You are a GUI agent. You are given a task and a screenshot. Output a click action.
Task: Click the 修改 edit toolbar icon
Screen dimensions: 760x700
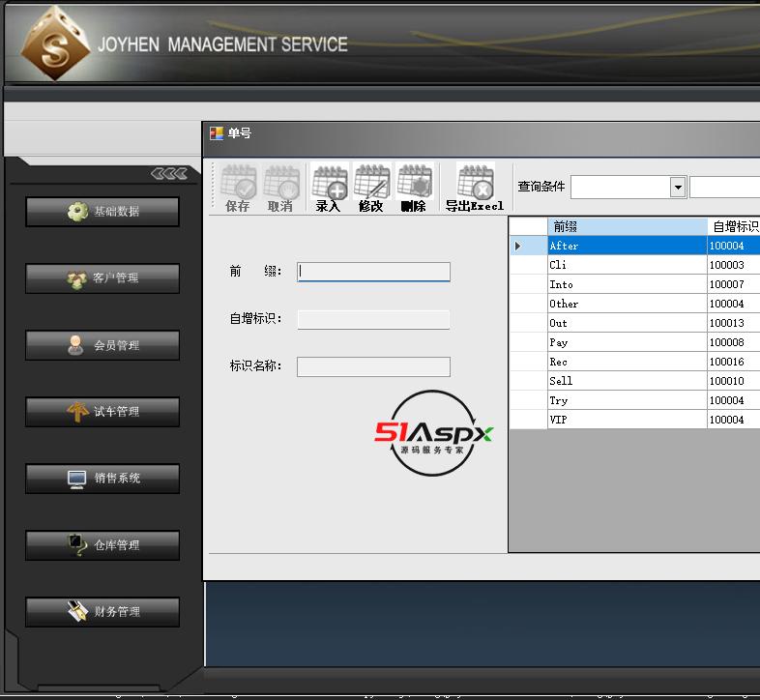(x=371, y=188)
